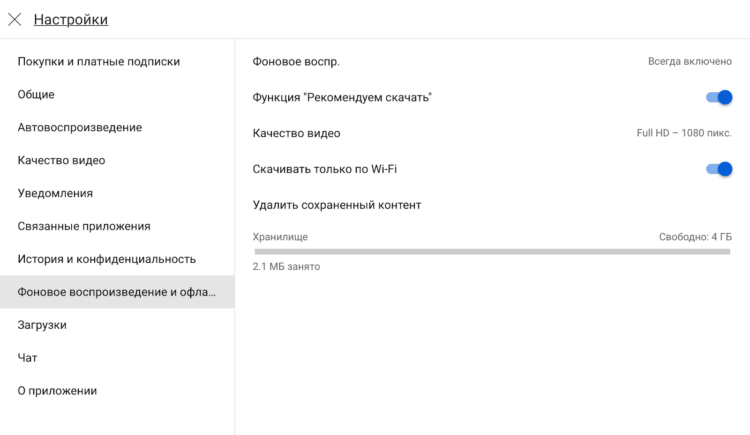The width and height of the screenshot is (750, 435).
Task: Open the Загрузки settings section
Action: coord(42,325)
